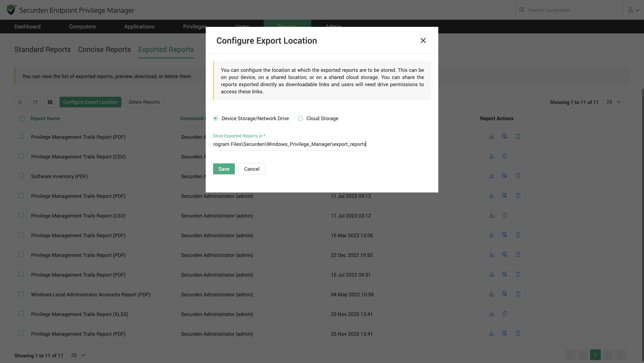
Task: Download the XLSX Trails Report
Action: tap(491, 314)
